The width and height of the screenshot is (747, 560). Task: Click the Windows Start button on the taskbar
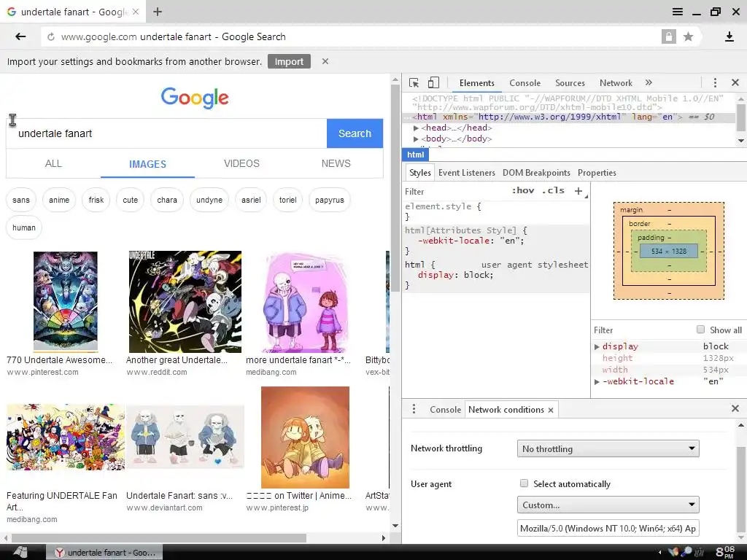[x=20, y=552]
